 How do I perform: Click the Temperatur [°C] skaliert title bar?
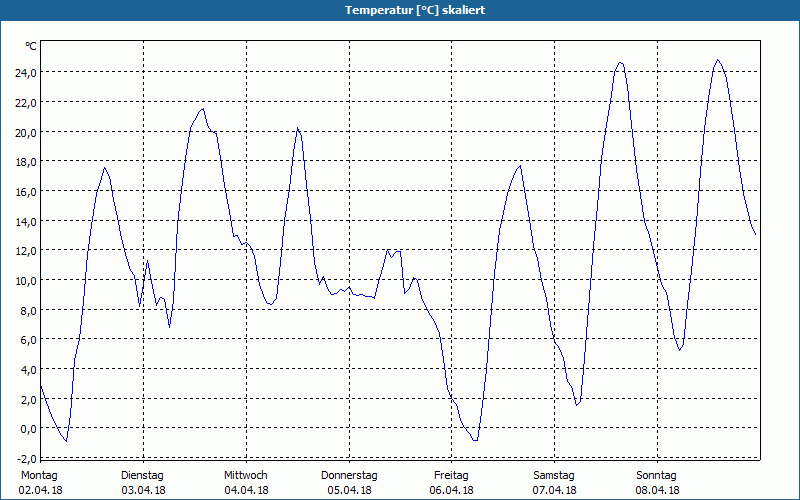[x=400, y=10]
